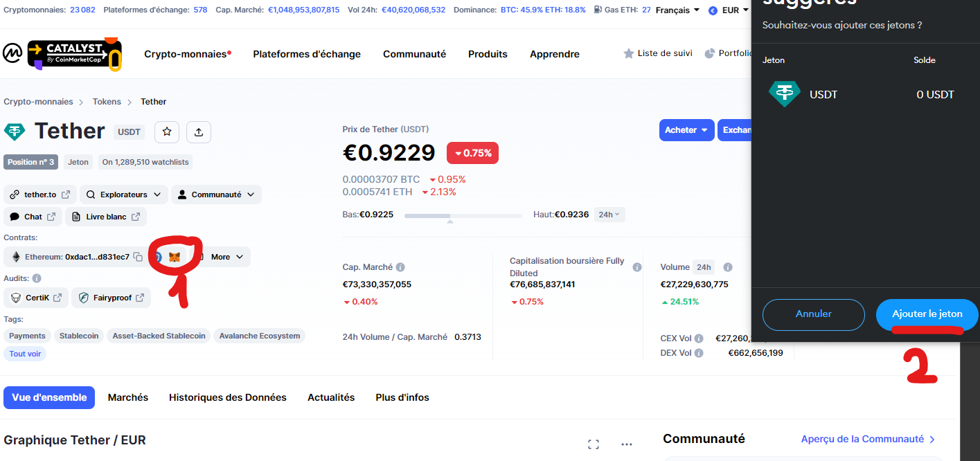Viewport: 980px width, 461px height.
Task: Change the 24h price range selector
Action: point(609,215)
